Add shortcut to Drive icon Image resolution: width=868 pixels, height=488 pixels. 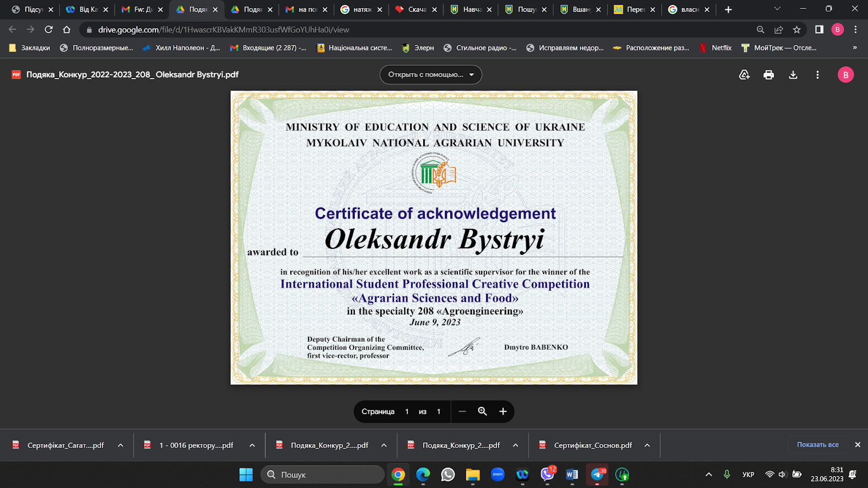click(744, 75)
